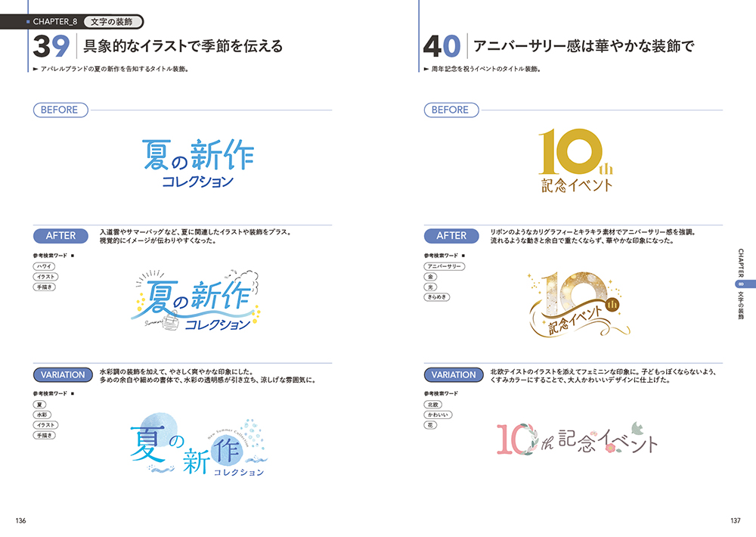Click the ハワイ search keyword tag
The image size is (756, 537).
44,266
